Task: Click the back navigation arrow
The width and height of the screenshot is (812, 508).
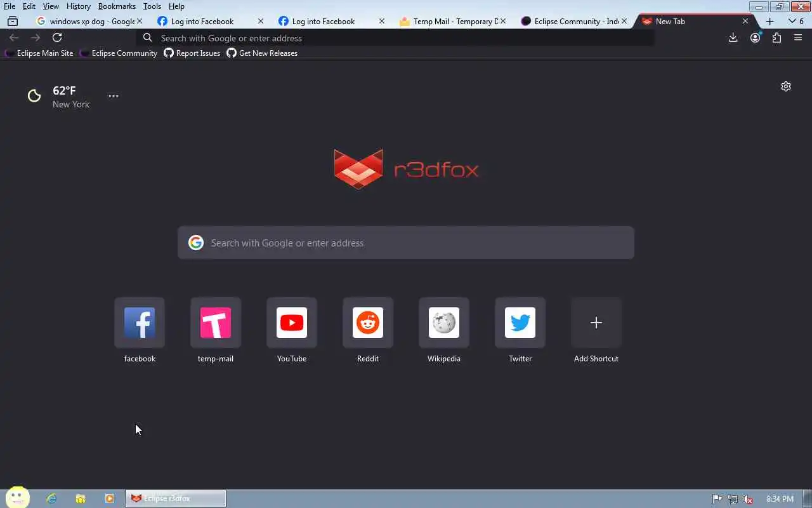Action: coord(14,38)
